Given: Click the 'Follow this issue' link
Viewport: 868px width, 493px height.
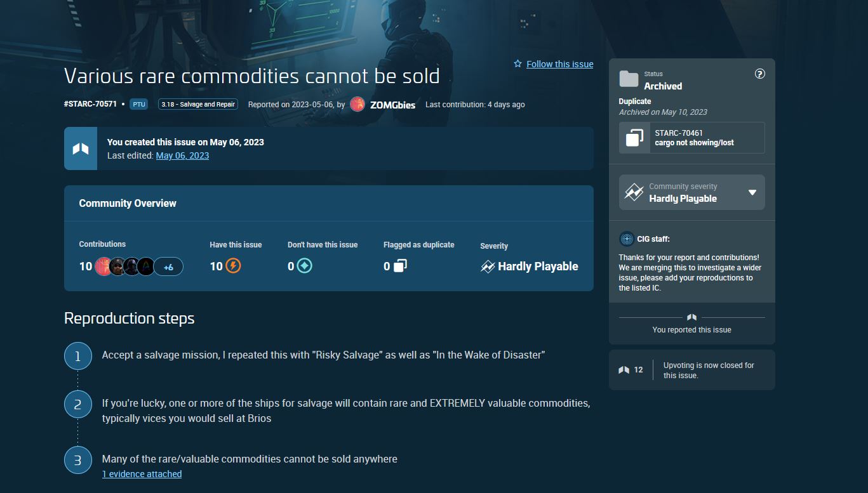Looking at the screenshot, I should [559, 64].
